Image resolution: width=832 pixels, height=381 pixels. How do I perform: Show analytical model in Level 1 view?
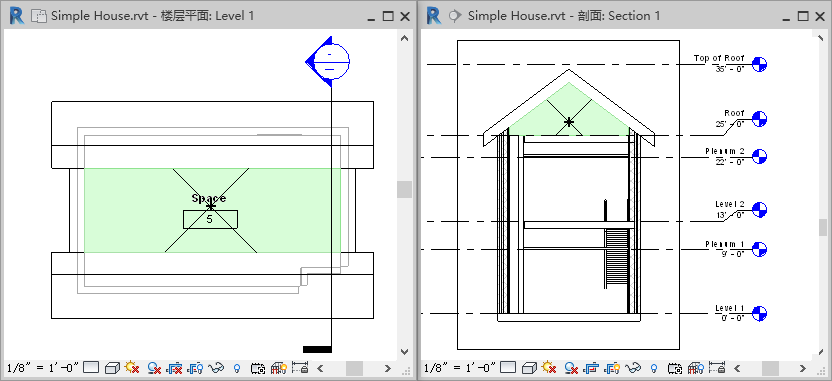(279, 367)
